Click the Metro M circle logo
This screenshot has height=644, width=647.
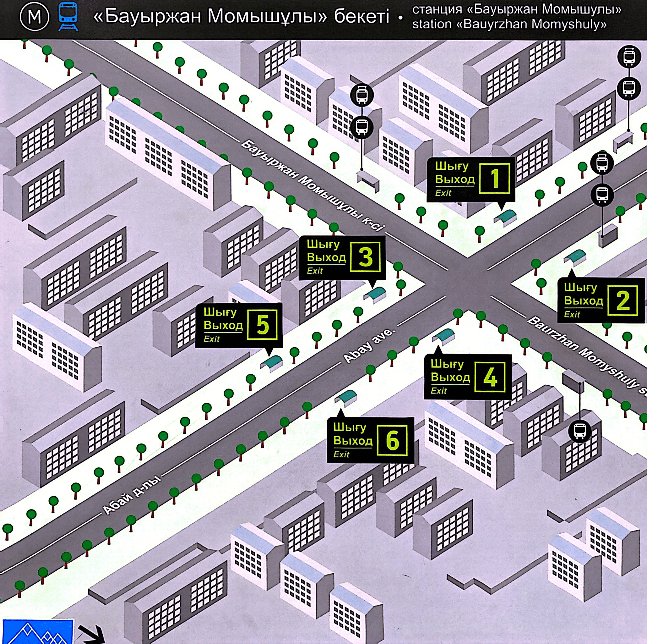[x=35, y=16]
